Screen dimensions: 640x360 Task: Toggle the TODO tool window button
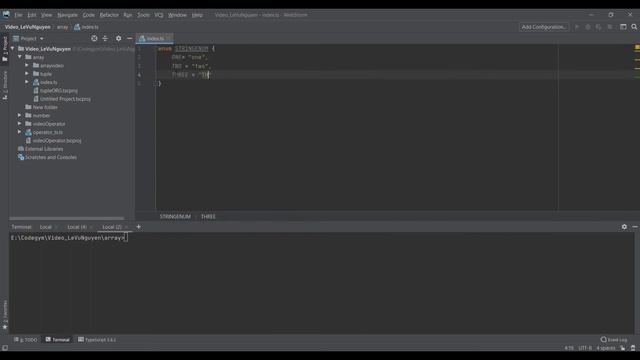coord(26,340)
